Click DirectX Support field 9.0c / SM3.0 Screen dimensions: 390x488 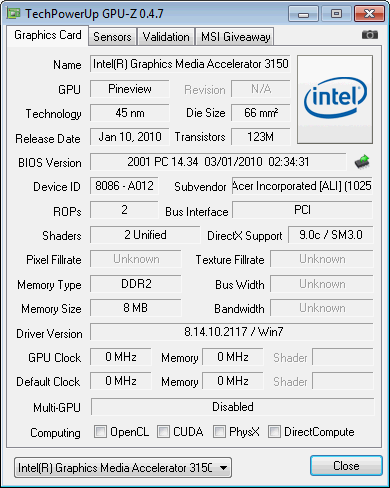click(331, 235)
